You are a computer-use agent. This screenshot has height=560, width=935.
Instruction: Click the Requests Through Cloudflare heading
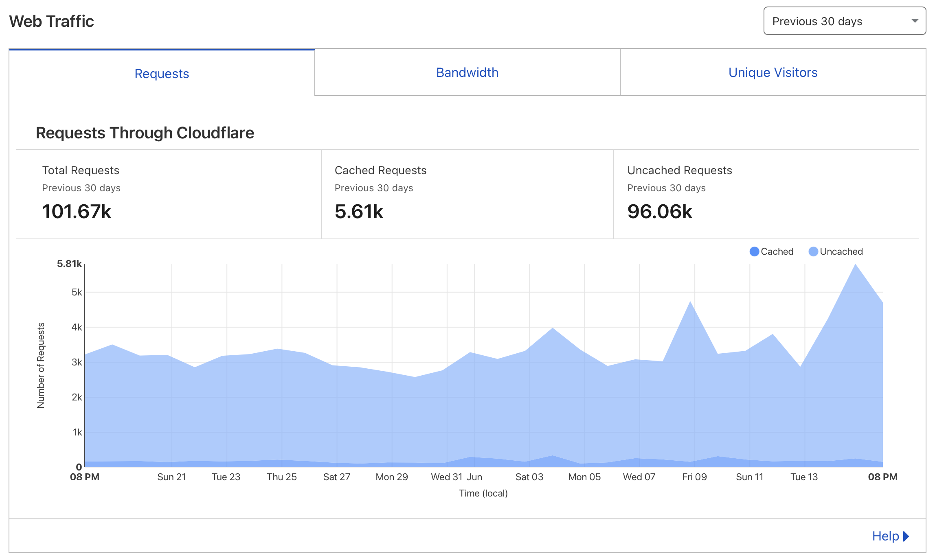(x=145, y=133)
